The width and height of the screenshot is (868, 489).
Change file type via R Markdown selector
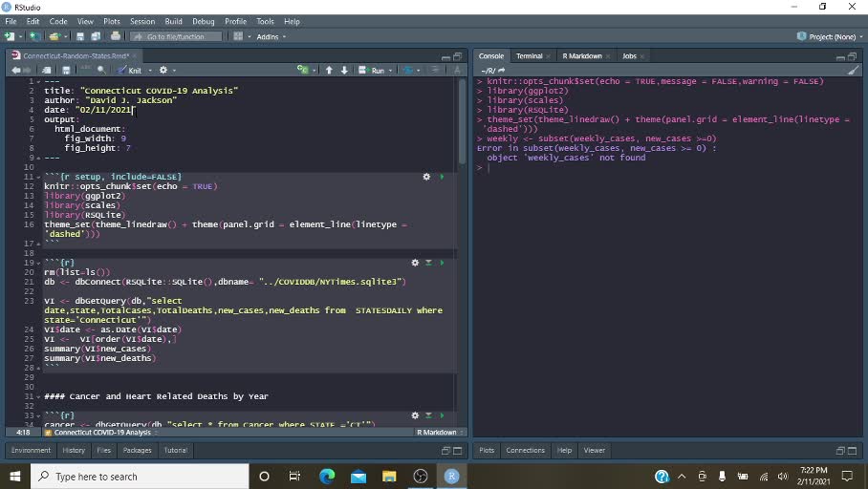(x=440, y=433)
